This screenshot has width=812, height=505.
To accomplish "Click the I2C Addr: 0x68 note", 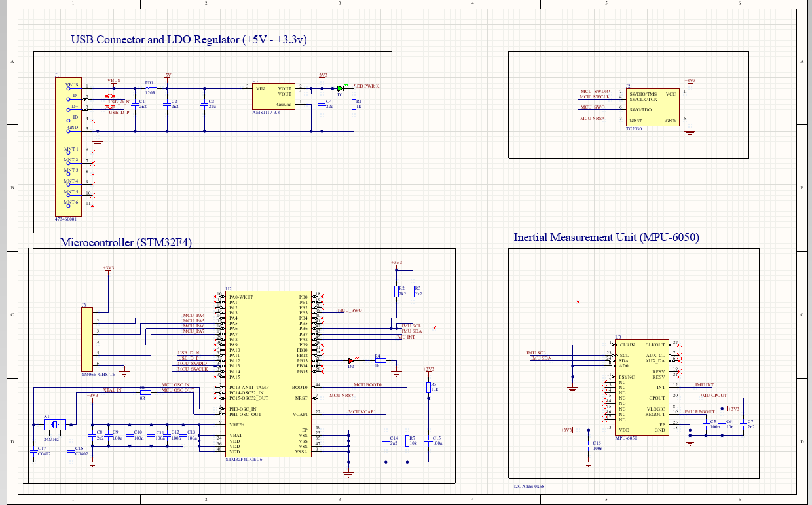I will pos(529,487).
